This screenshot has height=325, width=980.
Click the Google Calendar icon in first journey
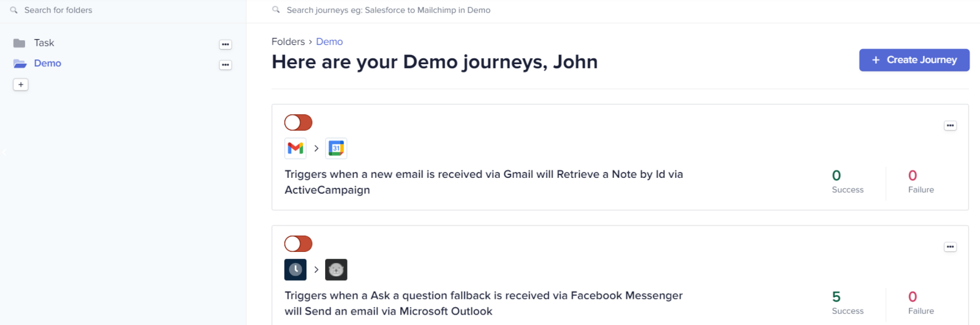pyautogui.click(x=336, y=148)
